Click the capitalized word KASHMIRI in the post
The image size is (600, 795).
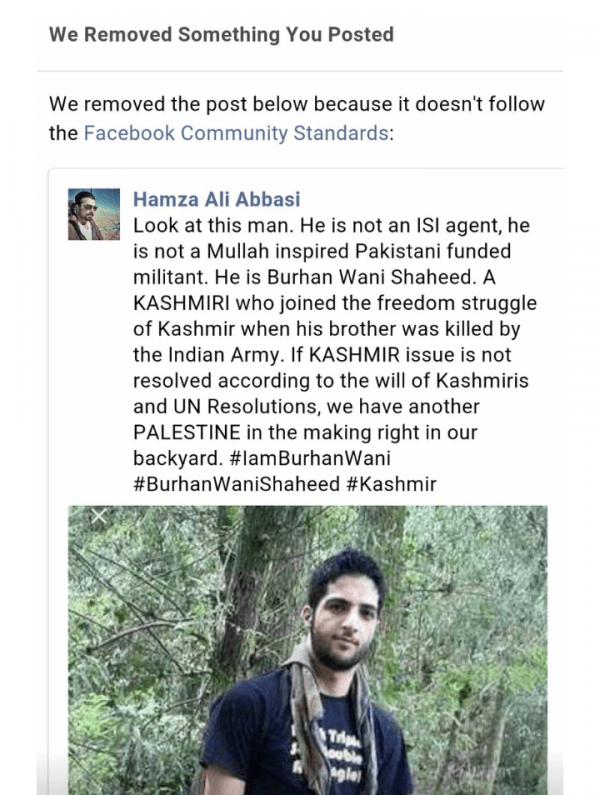[182, 303]
